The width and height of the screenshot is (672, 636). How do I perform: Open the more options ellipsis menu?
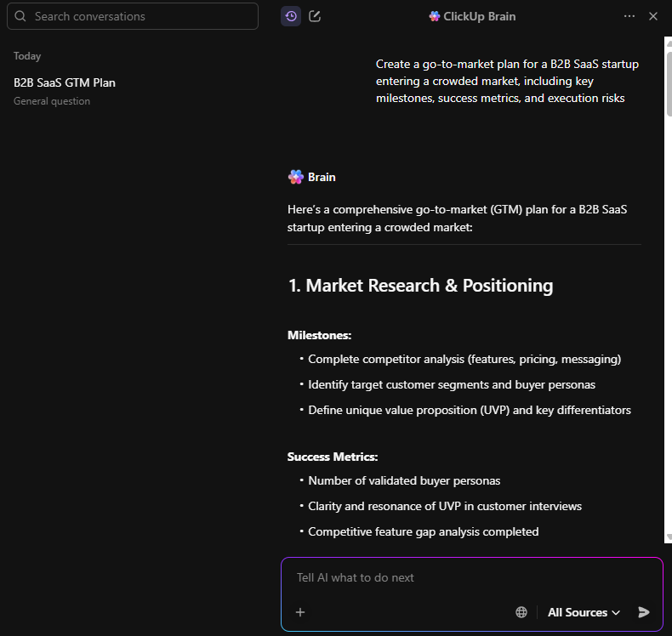(629, 16)
